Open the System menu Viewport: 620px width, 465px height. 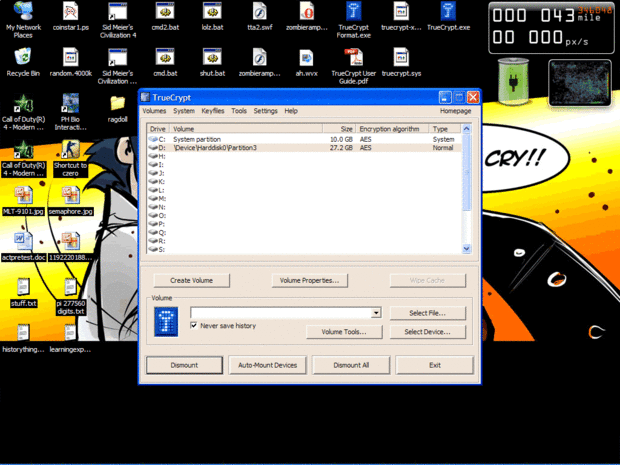tap(184, 111)
